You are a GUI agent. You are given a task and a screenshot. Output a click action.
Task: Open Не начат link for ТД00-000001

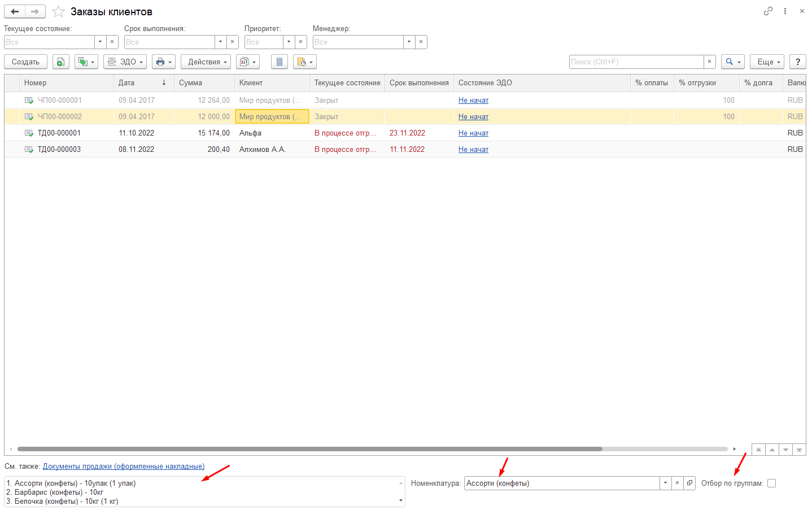473,133
